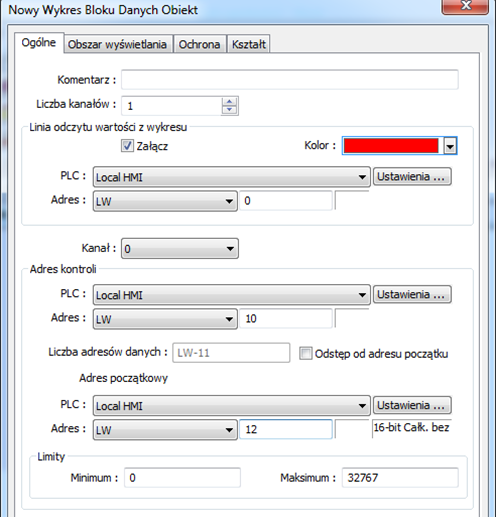Open LW address type dropdown in Adres kontroli

pos(165,319)
